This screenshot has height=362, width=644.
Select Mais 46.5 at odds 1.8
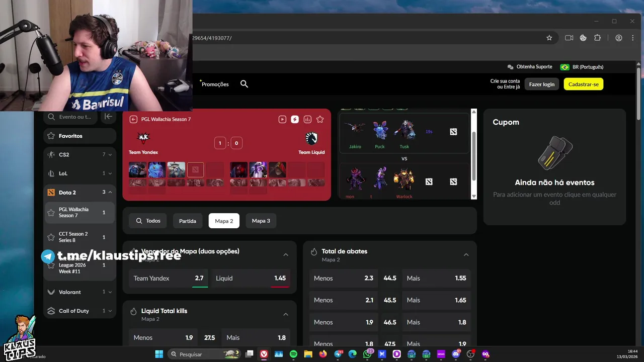click(x=436, y=322)
